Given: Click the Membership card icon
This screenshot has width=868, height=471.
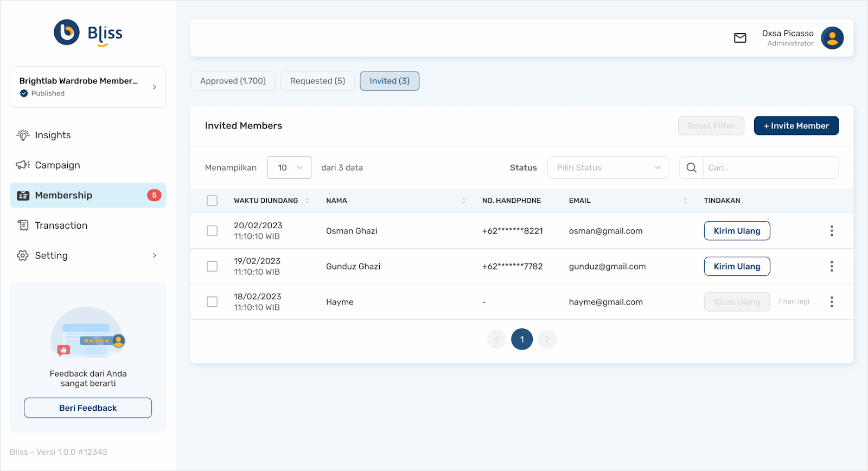Looking at the screenshot, I should point(23,195).
